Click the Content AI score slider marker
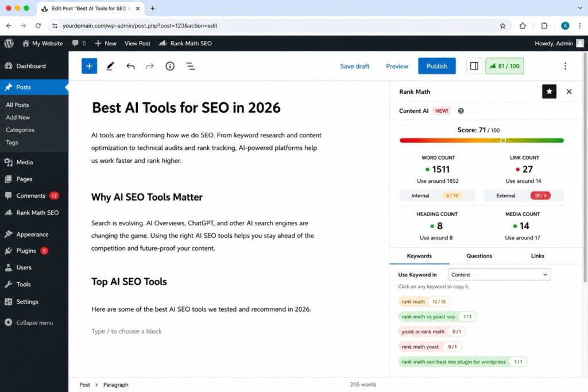This screenshot has width=588, height=392. point(503,140)
